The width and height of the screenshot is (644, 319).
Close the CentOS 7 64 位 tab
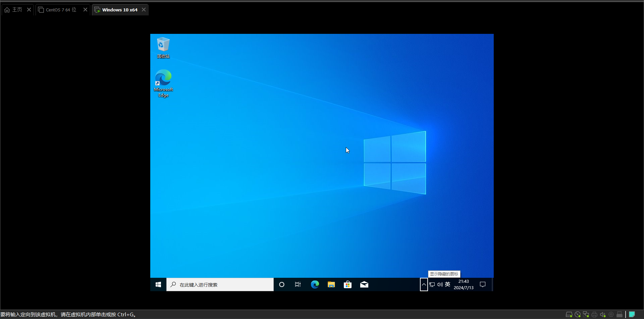[86, 10]
